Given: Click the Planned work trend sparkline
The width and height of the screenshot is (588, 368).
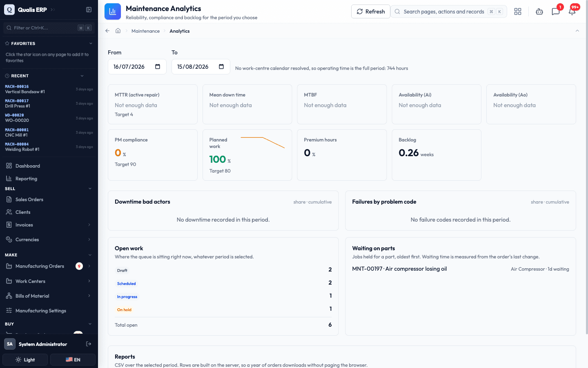Looking at the screenshot, I should 263,142.
